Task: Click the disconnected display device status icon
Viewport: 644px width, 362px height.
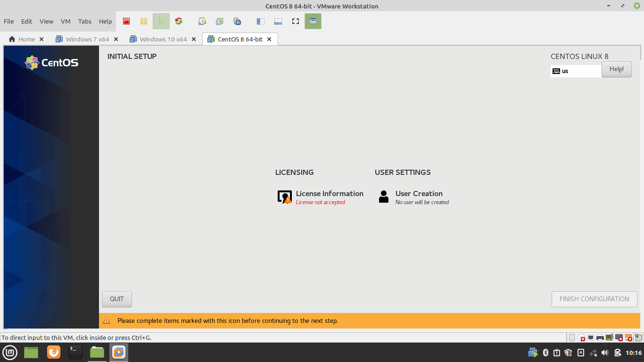Action: tap(619, 337)
